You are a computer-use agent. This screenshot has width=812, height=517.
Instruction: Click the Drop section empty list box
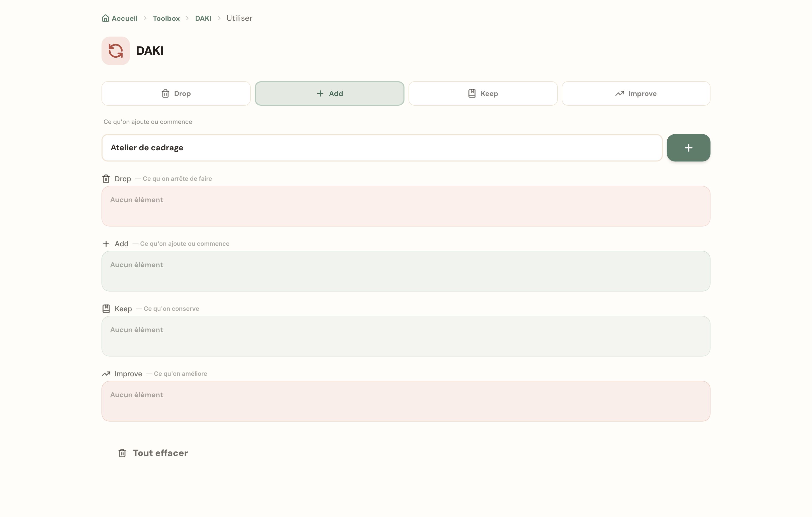point(406,206)
